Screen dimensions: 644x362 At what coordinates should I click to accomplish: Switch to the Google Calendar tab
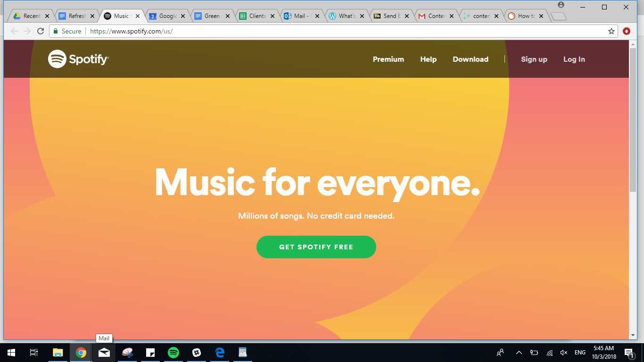[x=167, y=16]
